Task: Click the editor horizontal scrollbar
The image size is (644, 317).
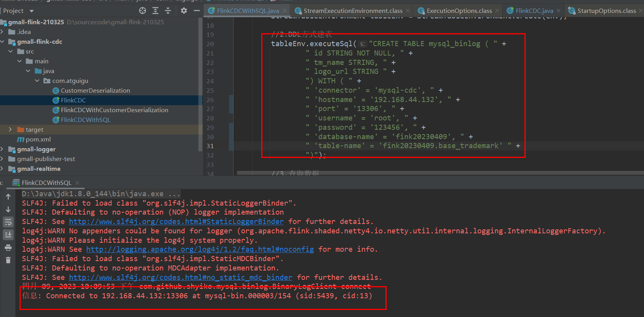Action: [440, 173]
